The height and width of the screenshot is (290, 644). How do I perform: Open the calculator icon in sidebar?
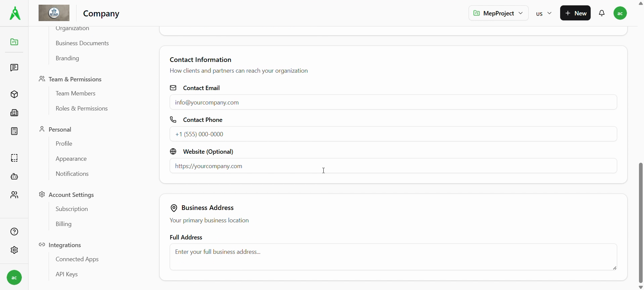[x=14, y=131]
